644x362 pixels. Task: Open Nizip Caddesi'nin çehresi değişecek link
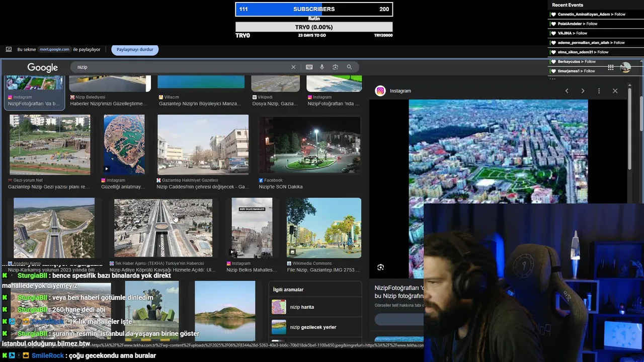[x=203, y=187]
